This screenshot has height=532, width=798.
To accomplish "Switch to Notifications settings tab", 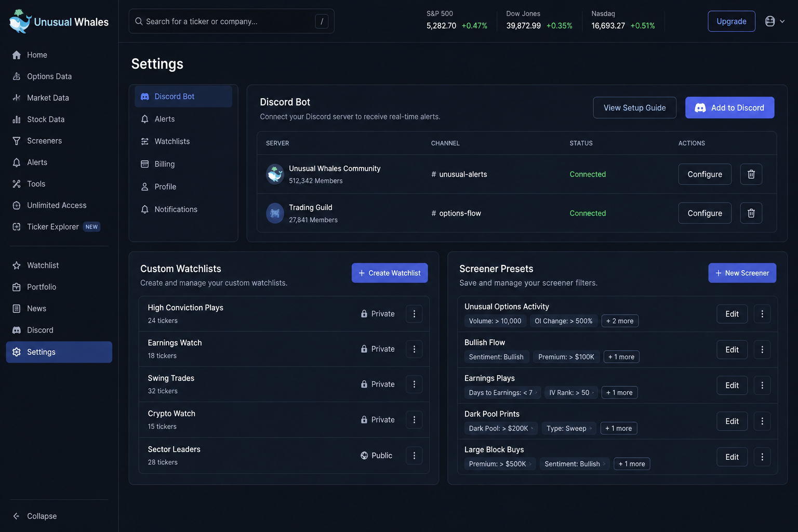I will coord(183,209).
